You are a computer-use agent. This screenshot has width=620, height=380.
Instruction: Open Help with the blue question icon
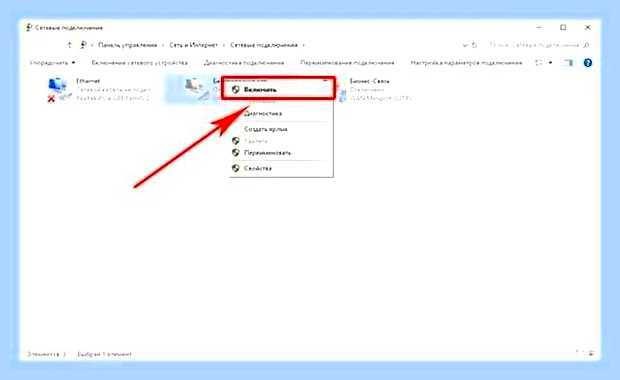coord(588,62)
